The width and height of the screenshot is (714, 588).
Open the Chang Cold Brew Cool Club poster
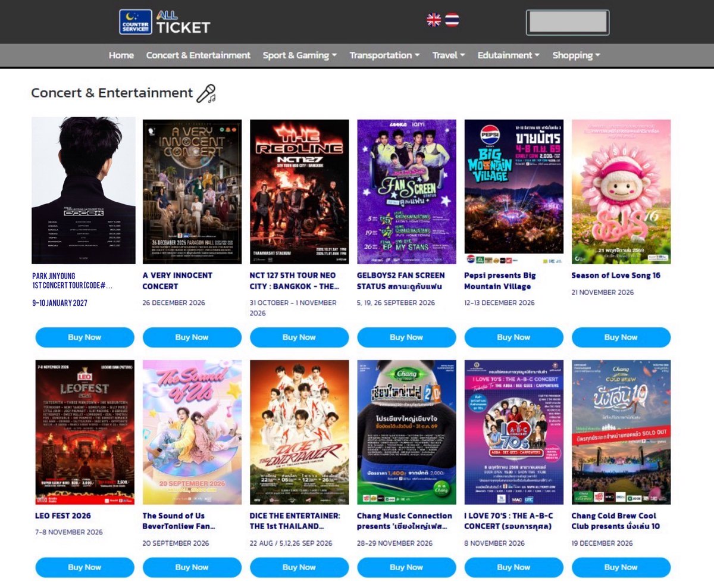pos(621,432)
